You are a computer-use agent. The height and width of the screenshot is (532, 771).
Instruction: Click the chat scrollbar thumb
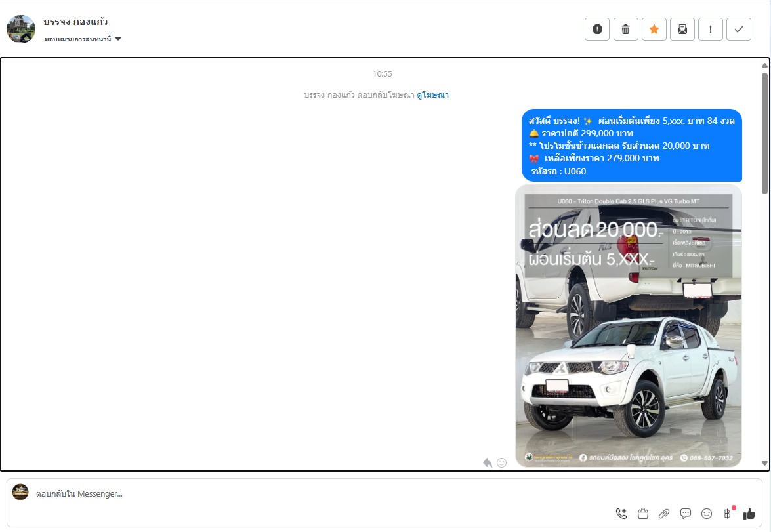pos(764,133)
